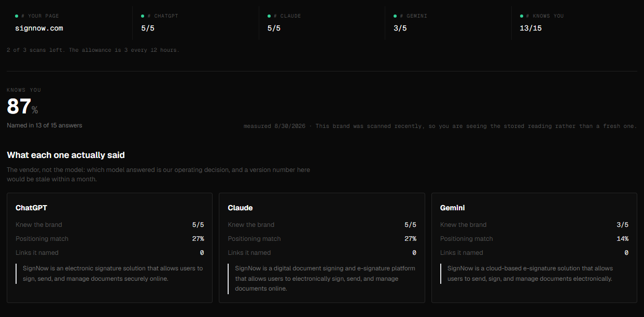The width and height of the screenshot is (644, 317).
Task: Select the Gemini card title
Action: click(453, 208)
